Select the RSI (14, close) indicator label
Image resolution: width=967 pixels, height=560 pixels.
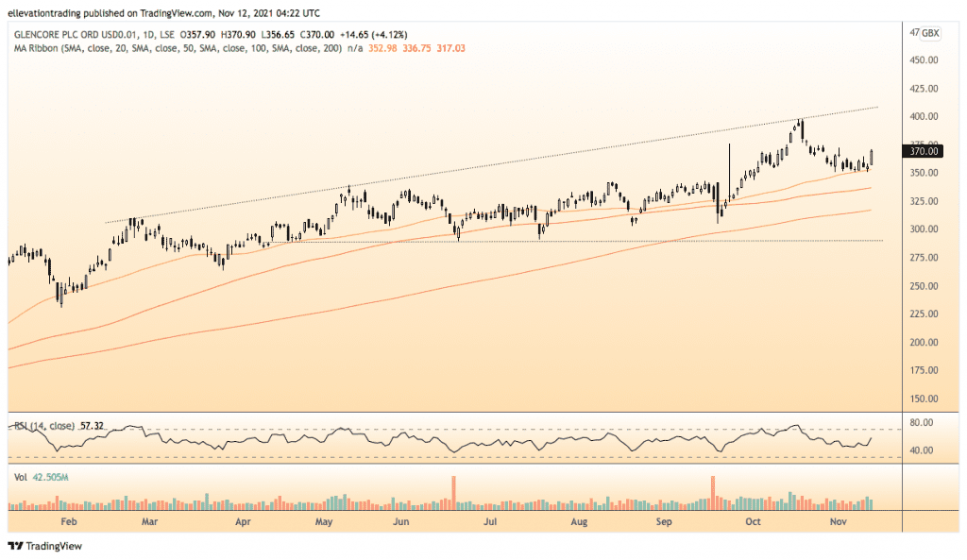click(43, 426)
